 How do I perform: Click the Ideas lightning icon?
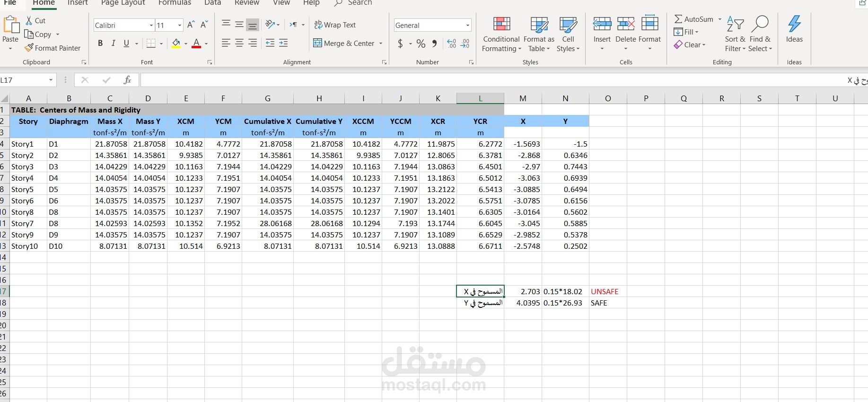794,24
